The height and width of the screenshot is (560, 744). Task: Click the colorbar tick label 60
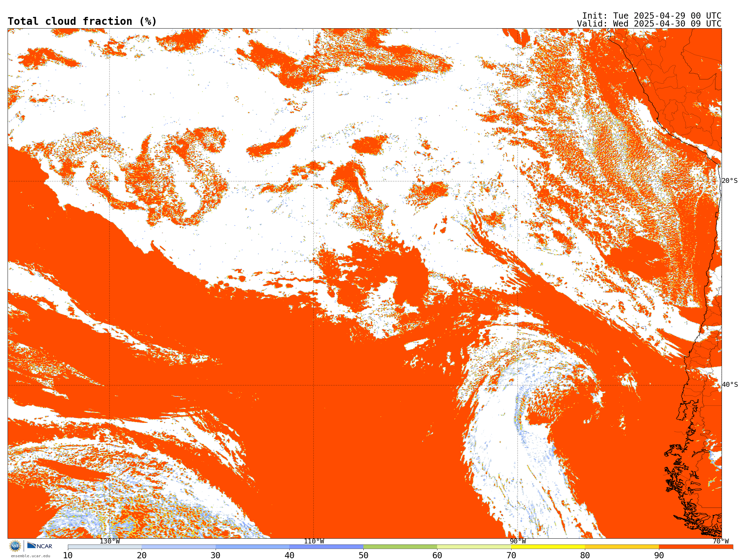coord(437,556)
